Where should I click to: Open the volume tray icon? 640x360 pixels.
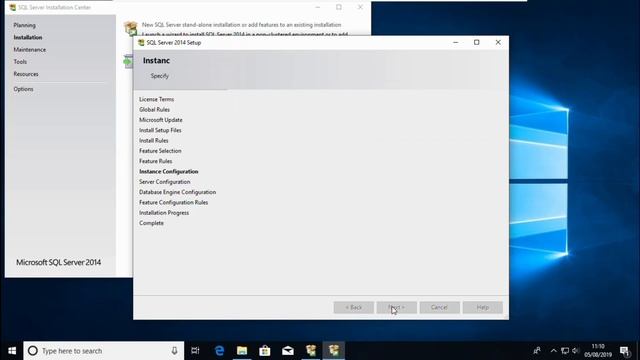(x=576, y=351)
